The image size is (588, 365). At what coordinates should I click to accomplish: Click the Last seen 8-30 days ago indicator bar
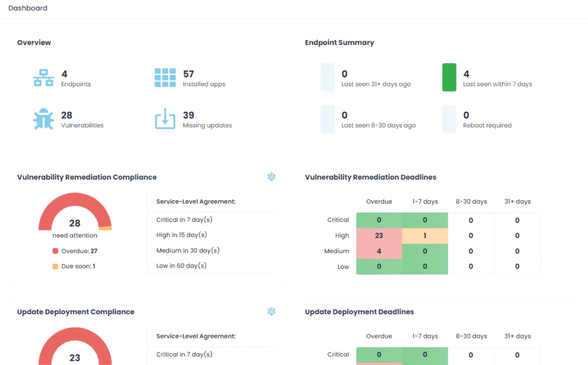click(327, 119)
